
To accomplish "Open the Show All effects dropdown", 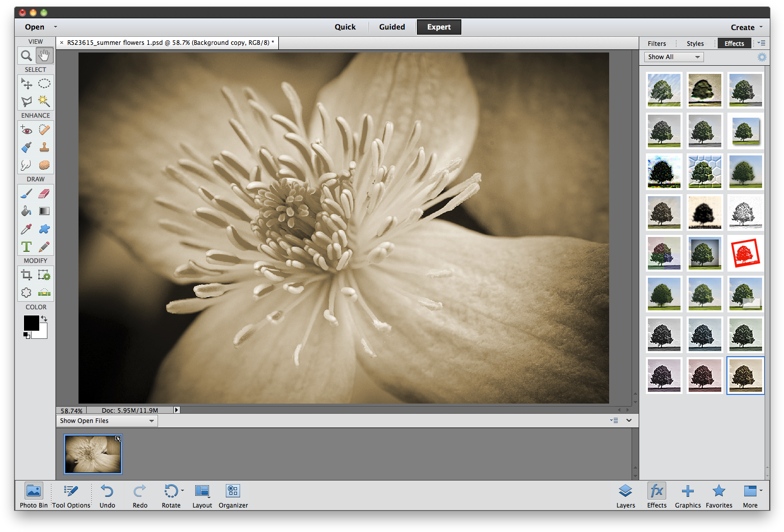I will (673, 57).
